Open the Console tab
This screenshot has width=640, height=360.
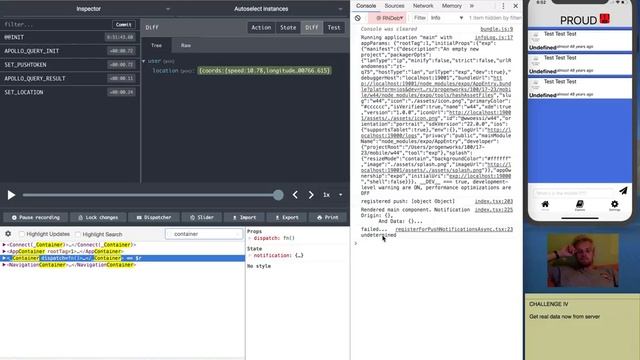tap(366, 6)
